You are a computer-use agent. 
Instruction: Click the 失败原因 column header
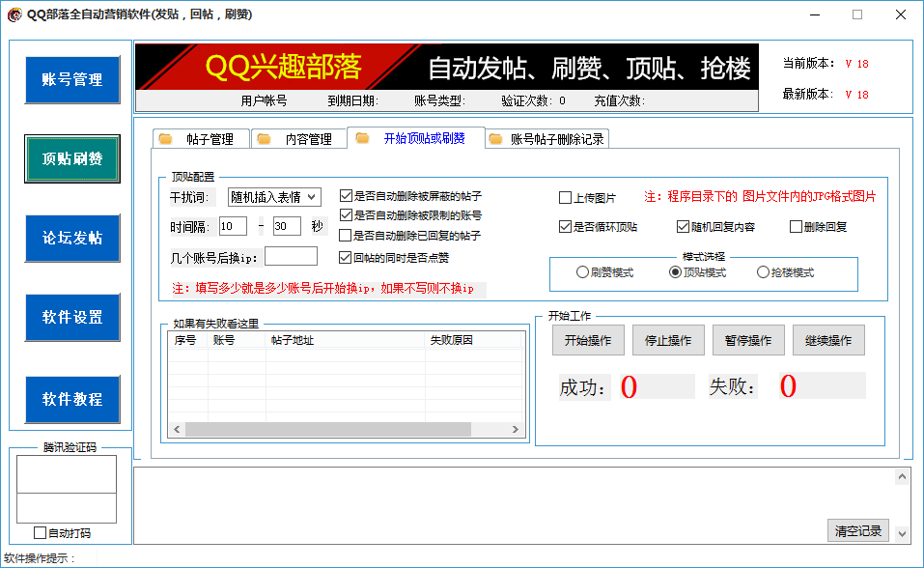[x=474, y=340]
